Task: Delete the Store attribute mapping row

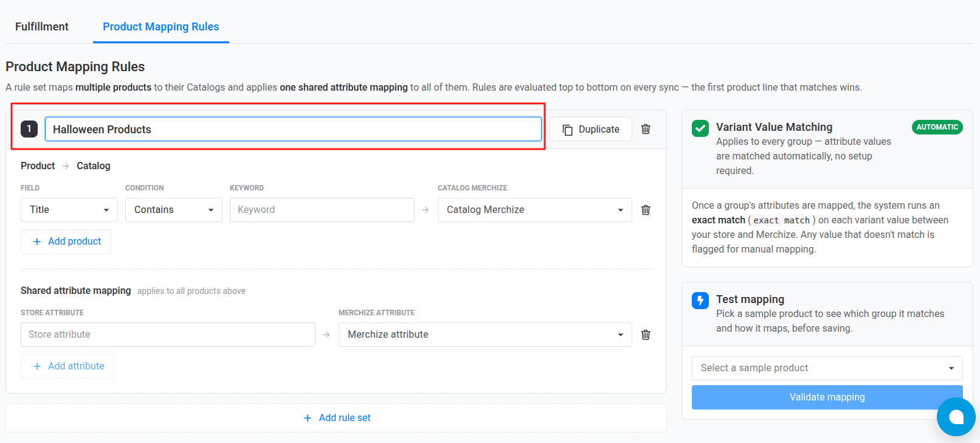Action: tap(646, 335)
